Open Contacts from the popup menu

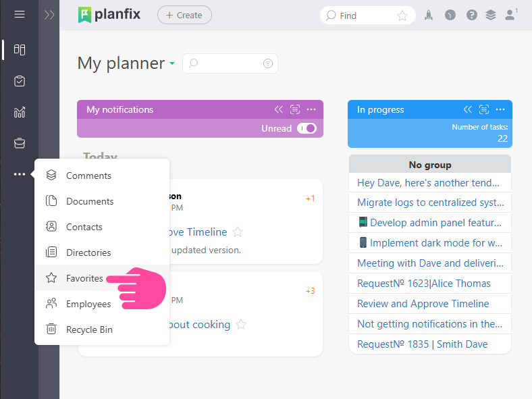coord(84,227)
